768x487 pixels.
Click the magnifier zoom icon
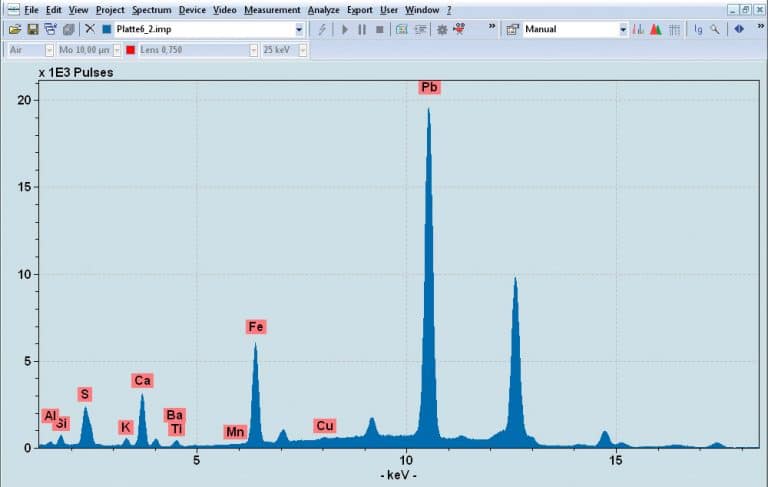tap(716, 30)
